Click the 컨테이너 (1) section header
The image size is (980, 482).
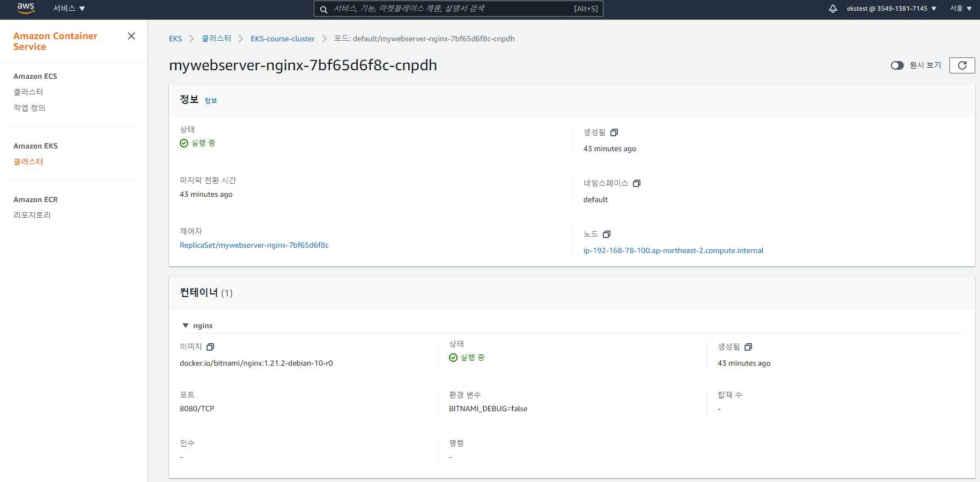(x=206, y=293)
